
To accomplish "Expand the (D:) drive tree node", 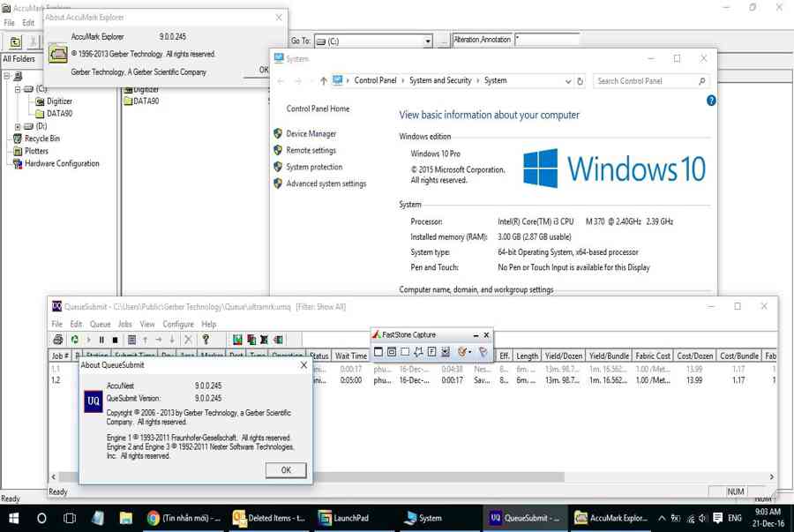I will click(x=18, y=126).
